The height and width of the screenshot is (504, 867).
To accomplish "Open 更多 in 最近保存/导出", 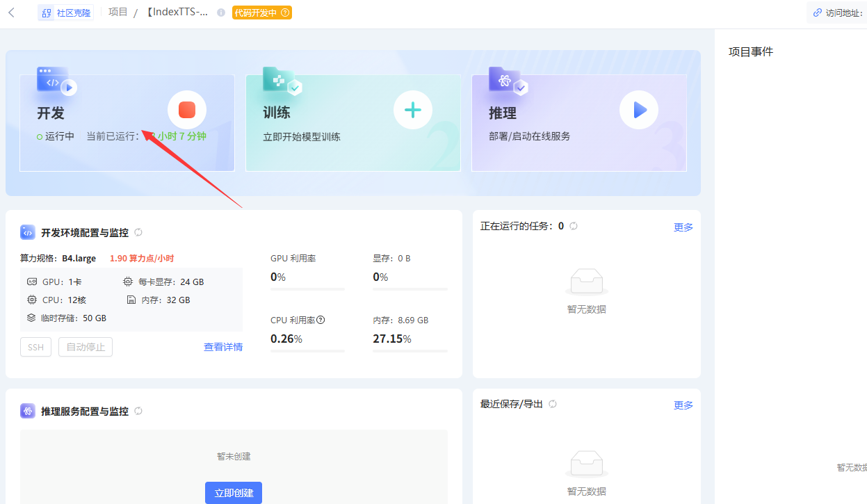I will 683,405.
